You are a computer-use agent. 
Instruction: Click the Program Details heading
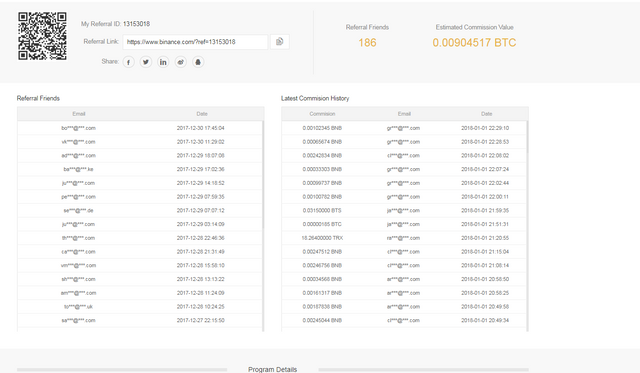click(272, 369)
